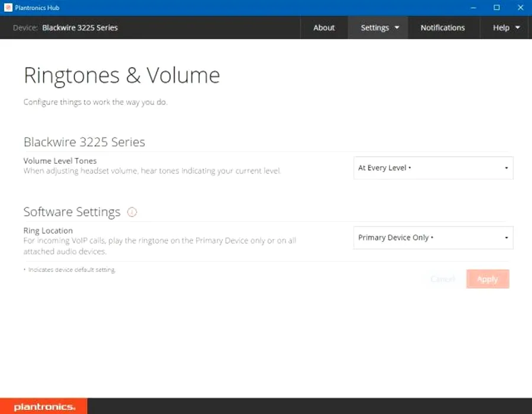Click the Plantronics Hub app icon in title bar

coord(8,8)
